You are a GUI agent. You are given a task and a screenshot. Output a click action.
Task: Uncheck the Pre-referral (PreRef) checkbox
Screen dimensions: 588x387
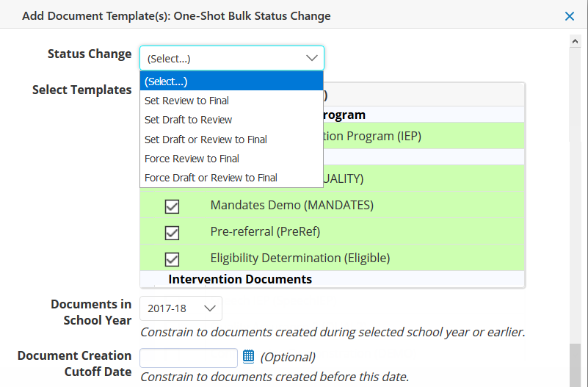pyautogui.click(x=173, y=233)
